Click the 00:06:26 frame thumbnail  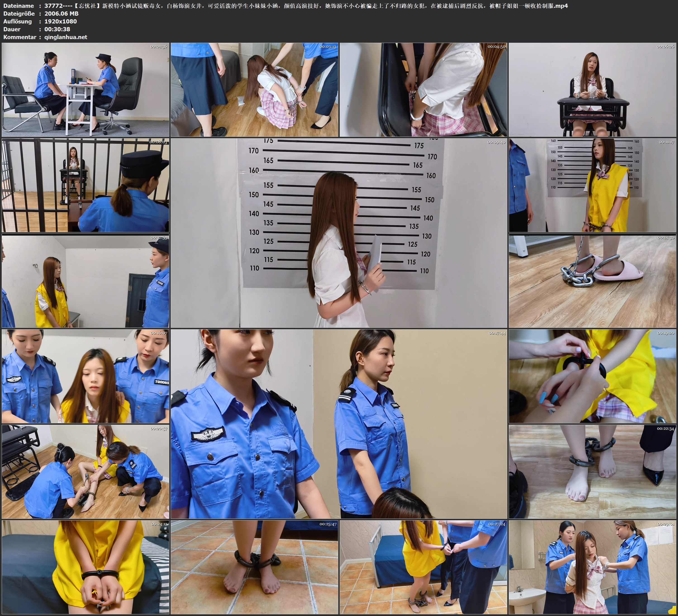tap(593, 90)
